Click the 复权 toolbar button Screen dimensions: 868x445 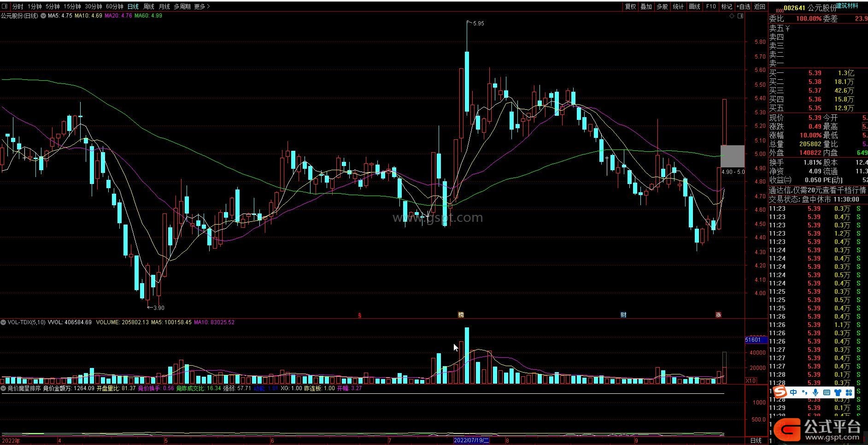[x=630, y=6]
